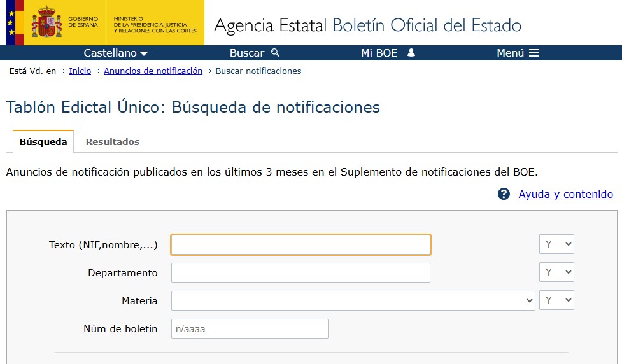The image size is (622, 364).
Task: Open the Anuncios de notificación breadcrumb link
Action: coord(153,71)
